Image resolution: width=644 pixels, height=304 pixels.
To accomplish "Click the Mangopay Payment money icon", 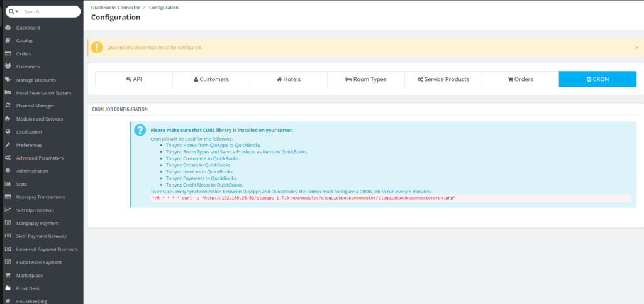I will click(x=8, y=223).
